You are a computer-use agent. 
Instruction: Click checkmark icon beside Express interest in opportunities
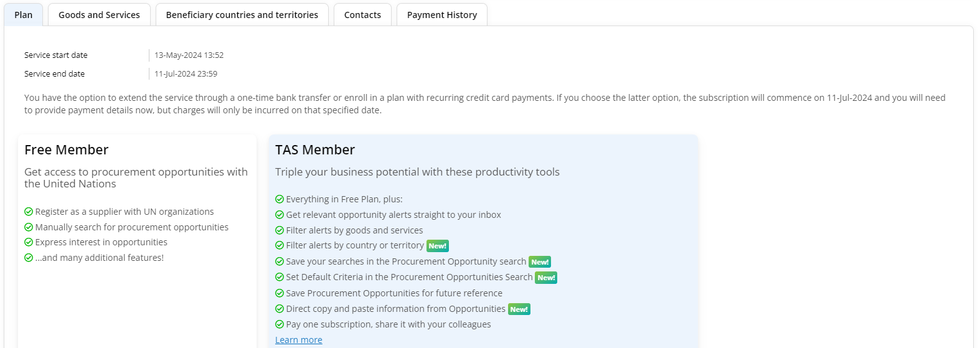click(29, 242)
